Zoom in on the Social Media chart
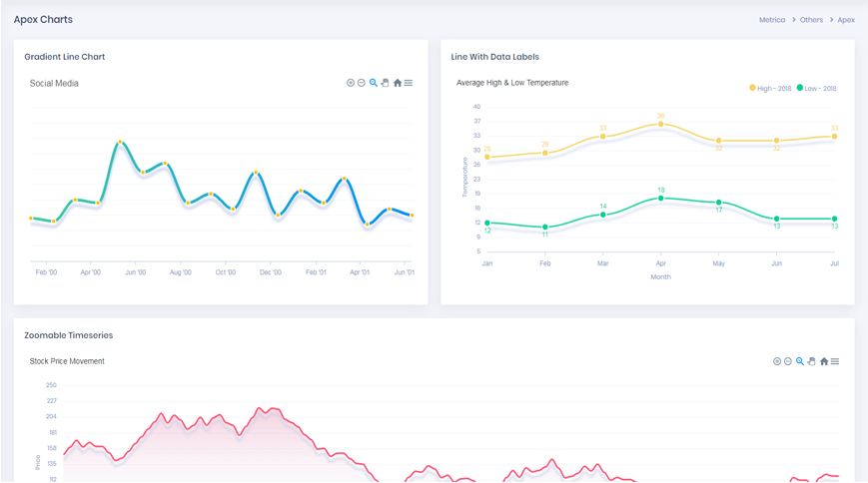 (351, 83)
